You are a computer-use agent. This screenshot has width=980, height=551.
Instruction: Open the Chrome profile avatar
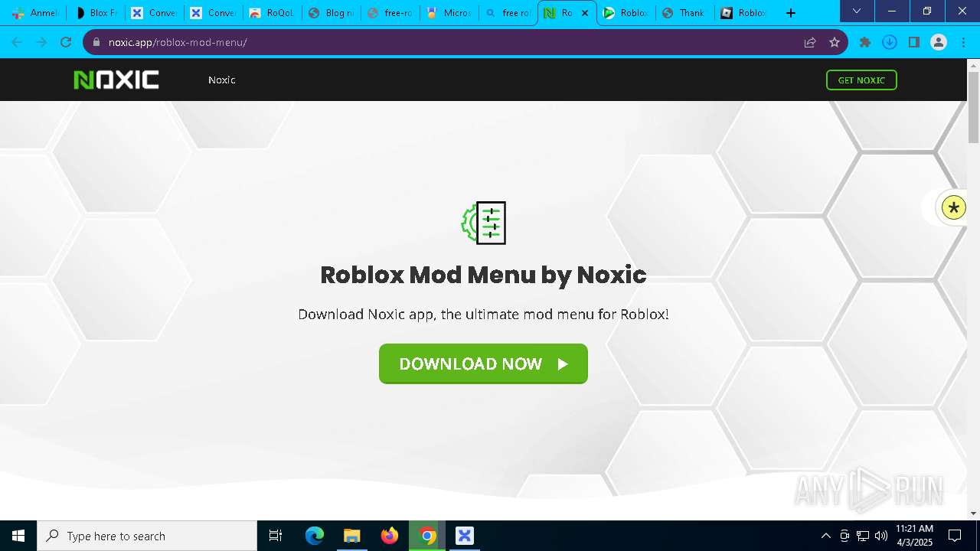click(939, 42)
